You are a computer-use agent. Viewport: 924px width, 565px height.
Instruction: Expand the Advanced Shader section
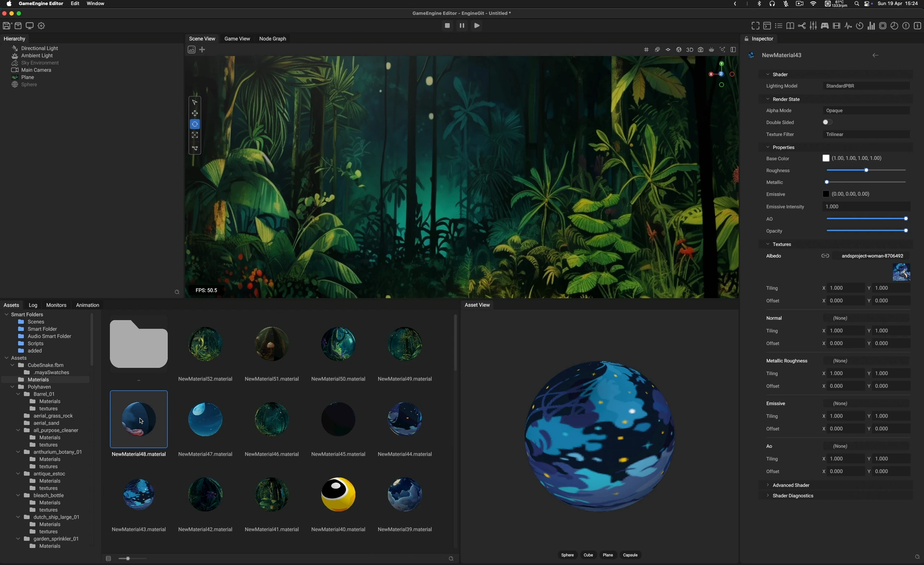tap(768, 485)
